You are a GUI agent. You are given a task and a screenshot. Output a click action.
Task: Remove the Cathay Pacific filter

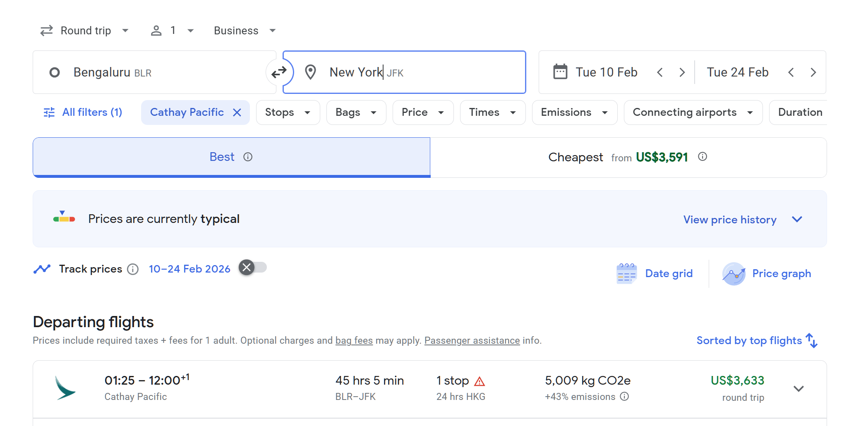[237, 112]
